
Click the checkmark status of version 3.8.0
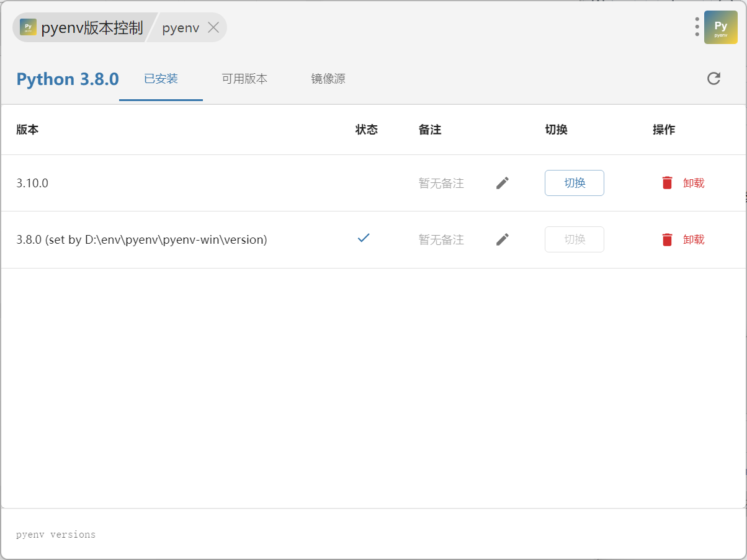coord(364,238)
